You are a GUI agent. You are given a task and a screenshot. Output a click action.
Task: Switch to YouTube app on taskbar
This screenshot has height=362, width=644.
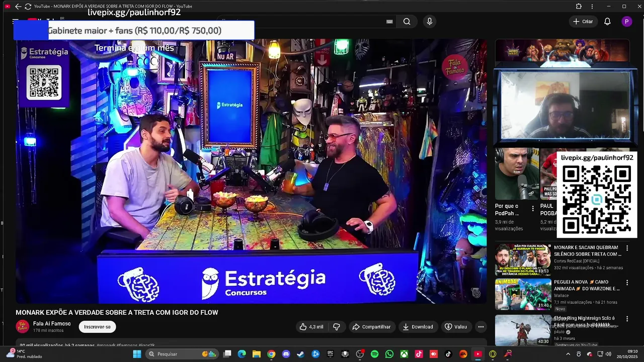pos(478,354)
